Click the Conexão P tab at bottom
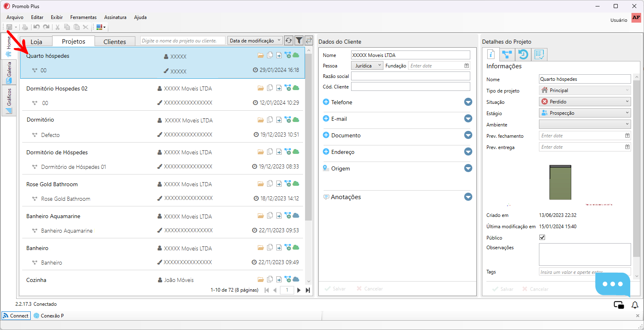This screenshot has height=330, width=644. [49, 316]
